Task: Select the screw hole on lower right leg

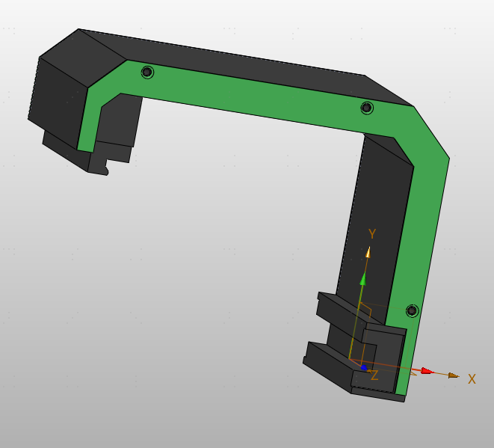Action: 412,310
